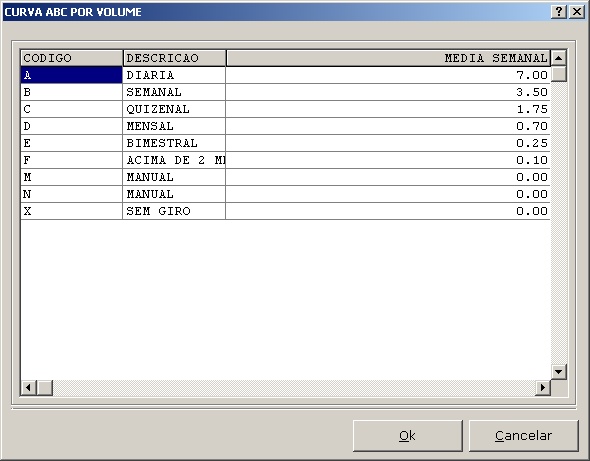Click the DESCRICAO column header
The image size is (590, 461).
point(174,58)
